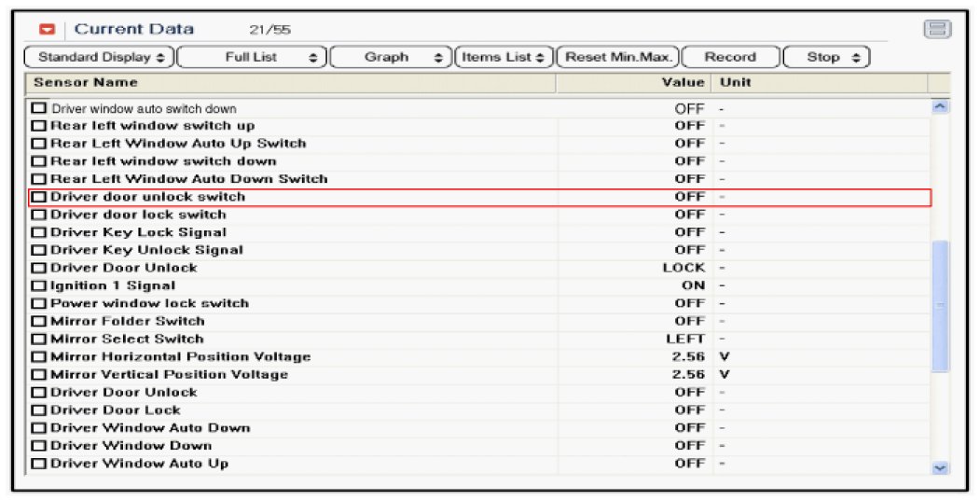The image size is (980, 500).
Task: Enable the Ignition 1 Signal checkbox
Action: point(38,286)
